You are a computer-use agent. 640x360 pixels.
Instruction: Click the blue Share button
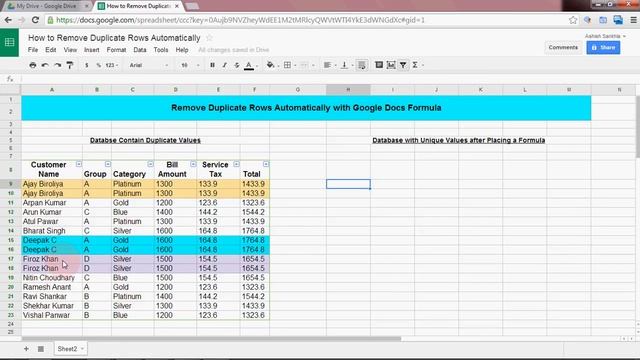[x=603, y=47]
